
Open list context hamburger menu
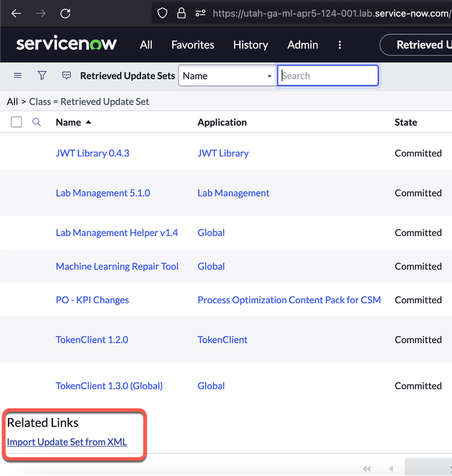click(x=18, y=75)
